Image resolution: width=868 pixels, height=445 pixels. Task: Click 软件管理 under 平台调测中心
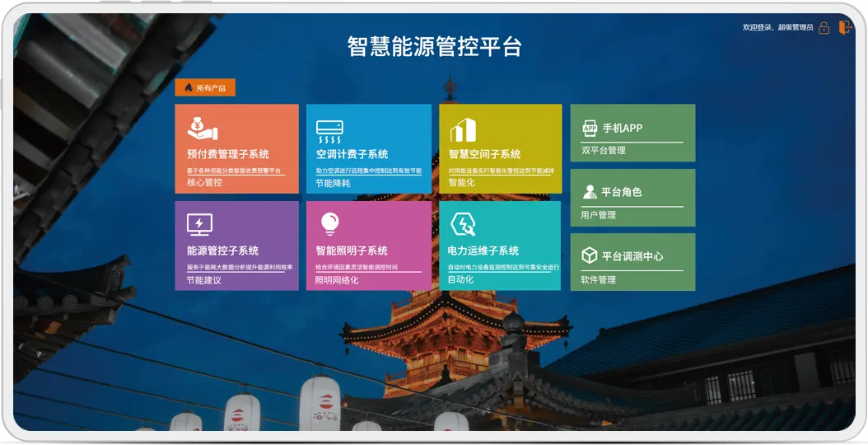[x=599, y=279]
